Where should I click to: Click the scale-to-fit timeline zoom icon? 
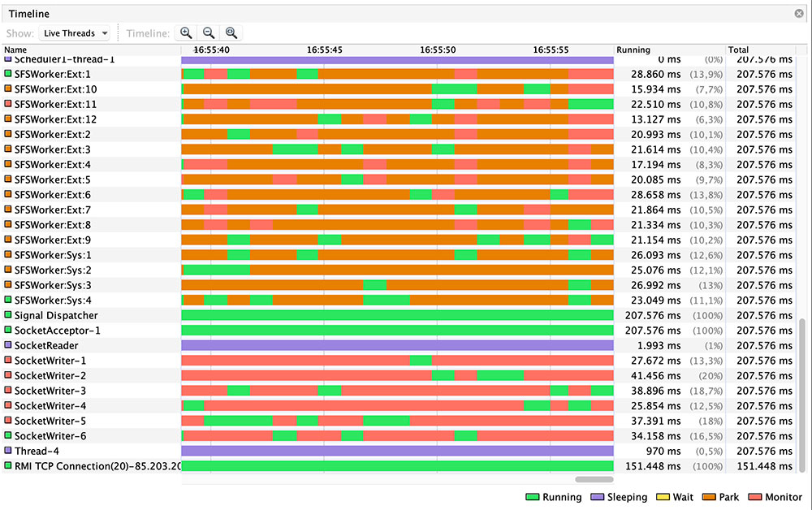click(231, 33)
